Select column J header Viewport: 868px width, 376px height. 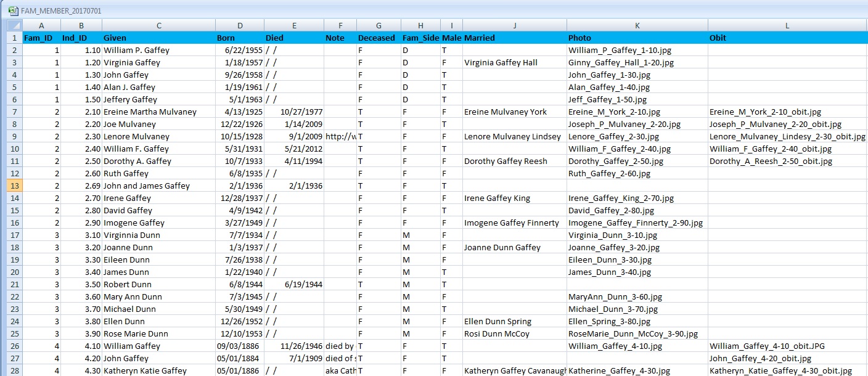[x=515, y=25]
